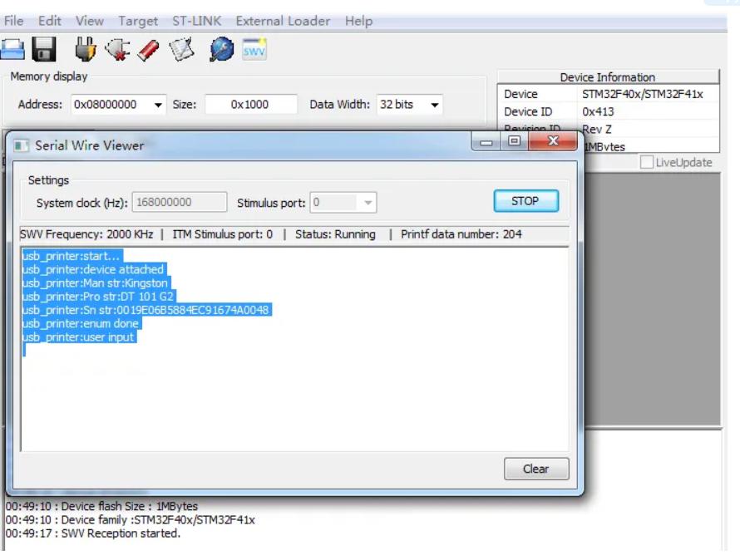Click the 'usb_printer:Pro str:DT 101 G2' line
This screenshot has width=740, height=560.
99,297
